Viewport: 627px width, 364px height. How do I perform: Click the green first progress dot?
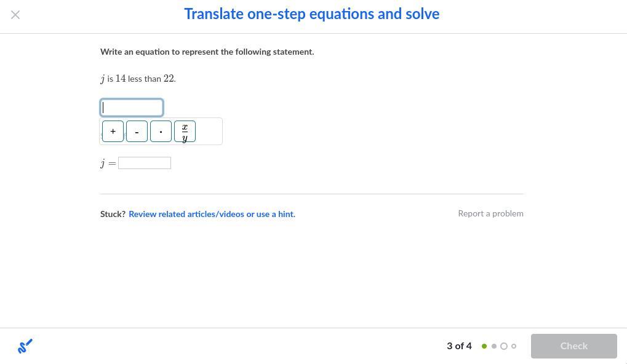click(x=484, y=346)
